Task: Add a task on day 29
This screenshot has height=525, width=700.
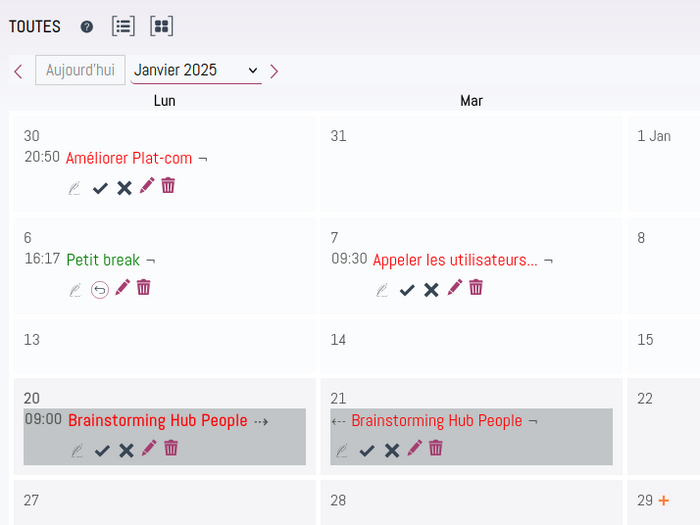Action: [664, 500]
